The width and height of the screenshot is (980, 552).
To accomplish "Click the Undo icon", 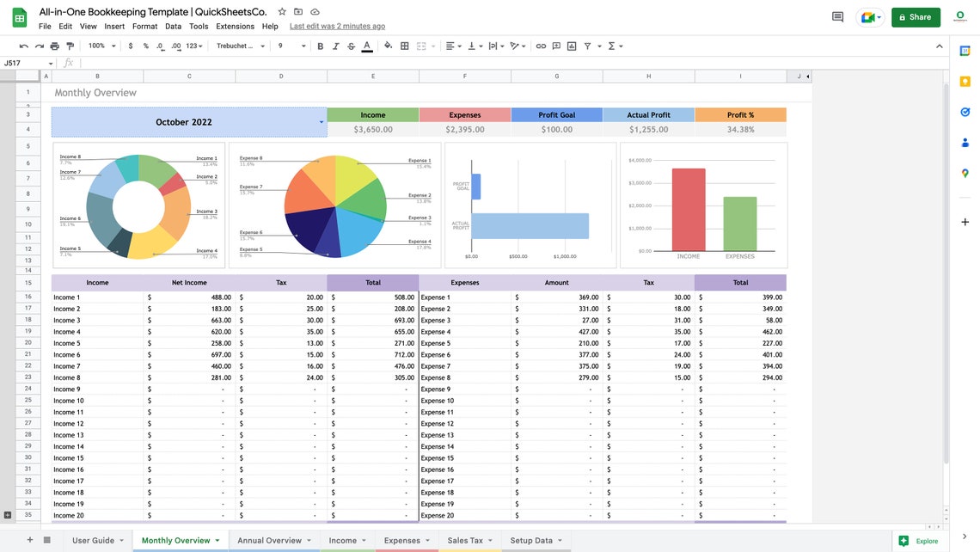I will point(23,45).
